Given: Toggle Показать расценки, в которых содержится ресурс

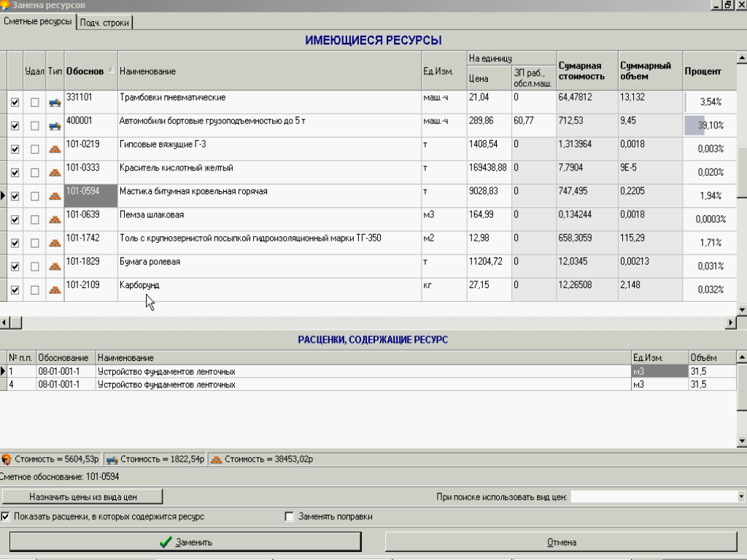Looking at the screenshot, I should coord(5,517).
